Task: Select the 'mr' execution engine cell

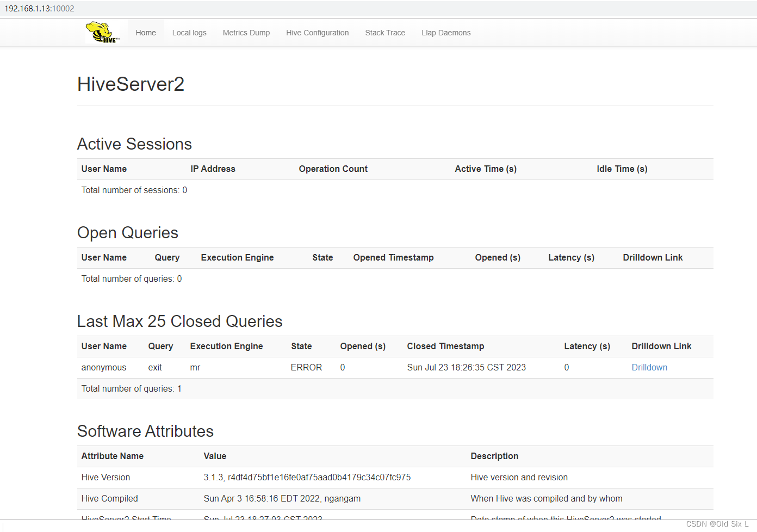Action: (195, 368)
